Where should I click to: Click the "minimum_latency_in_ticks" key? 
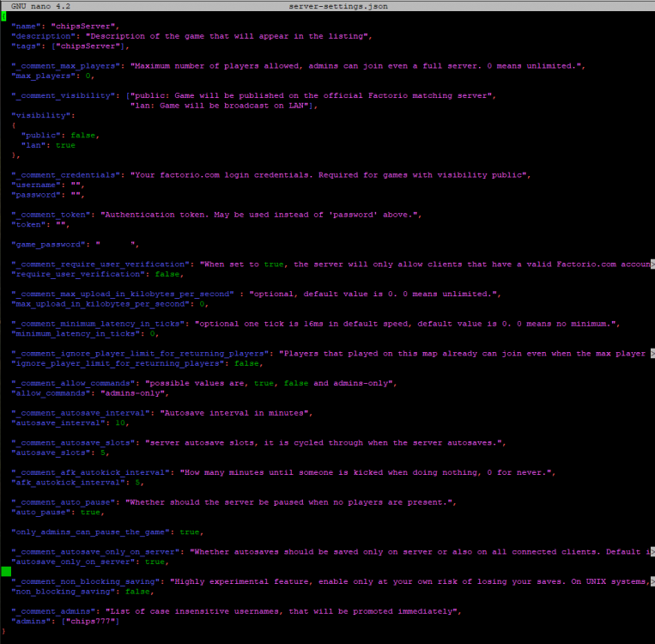click(76, 334)
